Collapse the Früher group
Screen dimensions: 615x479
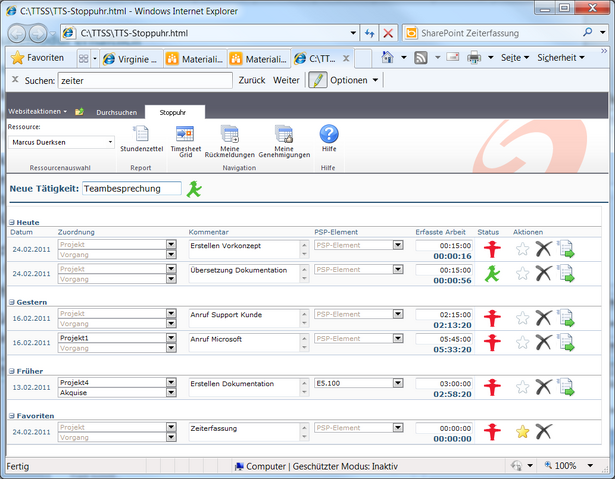(12, 371)
